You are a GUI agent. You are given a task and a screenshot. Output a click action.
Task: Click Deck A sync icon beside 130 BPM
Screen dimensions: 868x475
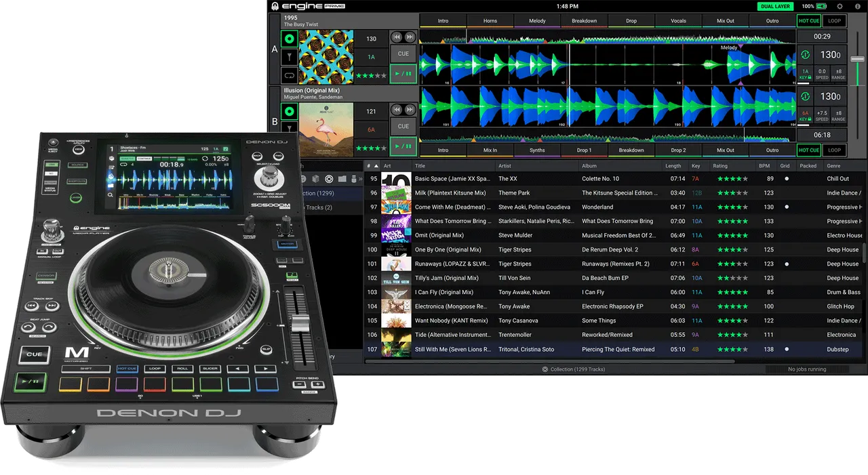tap(806, 56)
